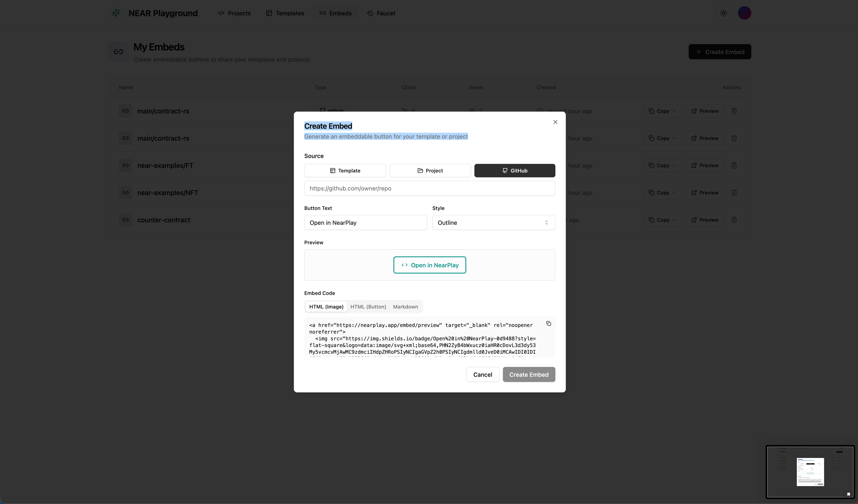Go to the Projects navigation item
Image resolution: width=858 pixels, height=504 pixels.
point(234,13)
